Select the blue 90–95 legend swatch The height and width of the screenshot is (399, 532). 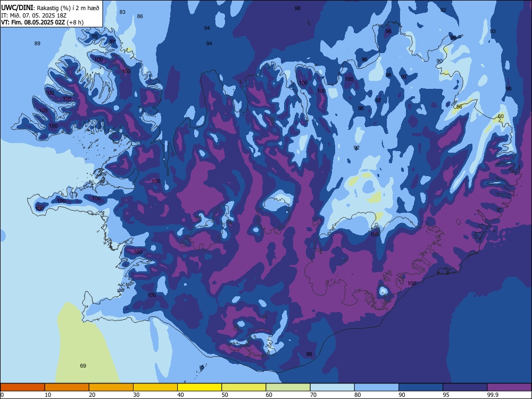(x=421, y=387)
